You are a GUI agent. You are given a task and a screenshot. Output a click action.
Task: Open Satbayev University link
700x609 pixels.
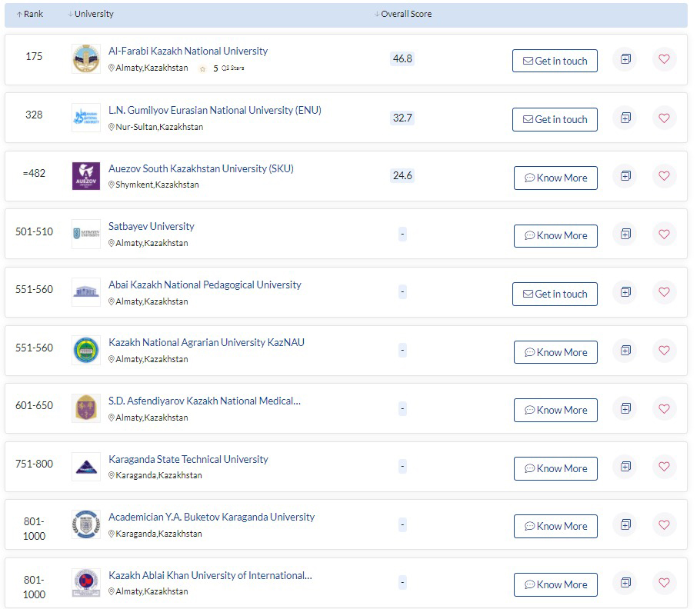[x=152, y=227]
